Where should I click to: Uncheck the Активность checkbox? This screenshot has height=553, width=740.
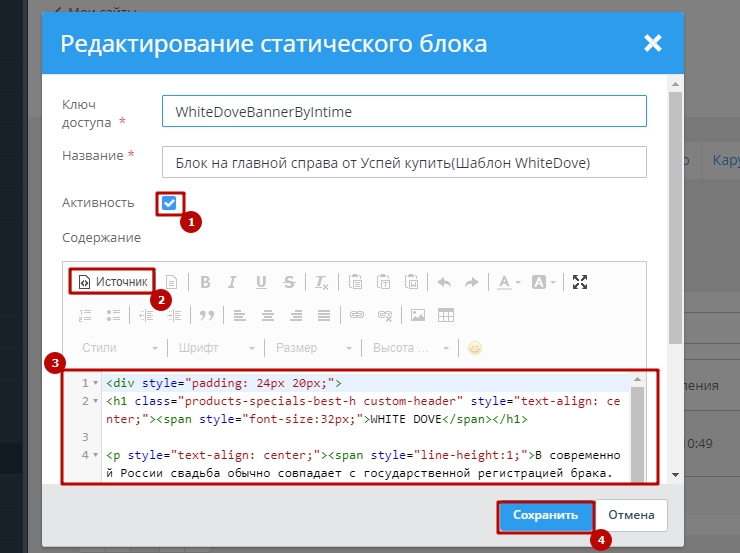tap(169, 203)
